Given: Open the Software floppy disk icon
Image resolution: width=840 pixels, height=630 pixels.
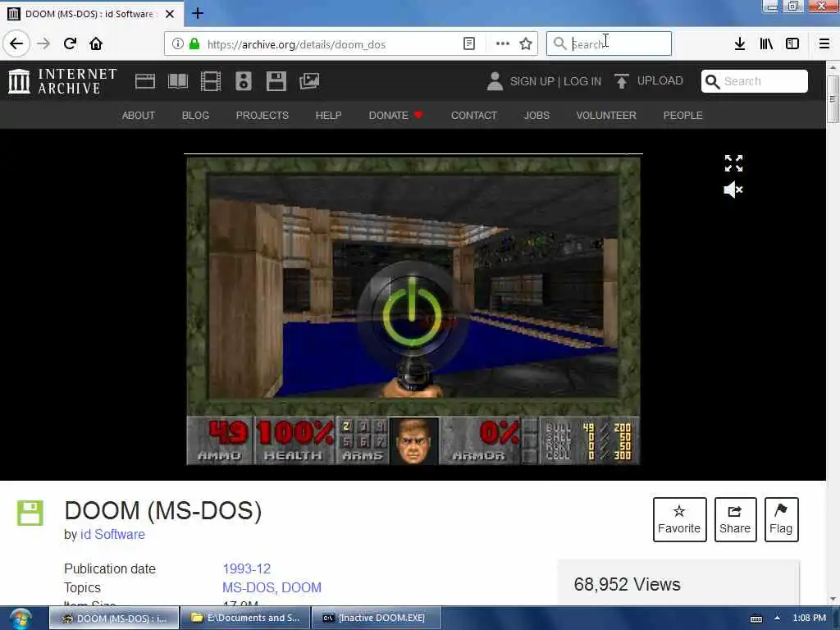Looking at the screenshot, I should coord(276,81).
